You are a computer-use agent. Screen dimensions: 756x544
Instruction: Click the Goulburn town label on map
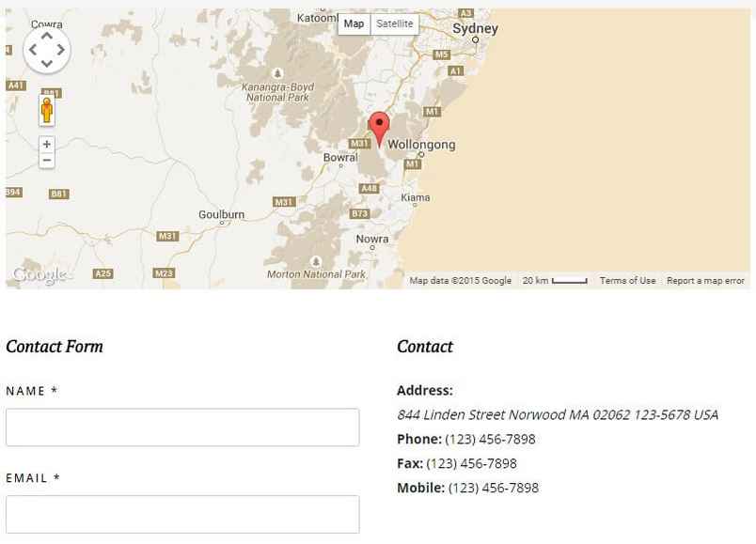coord(221,214)
